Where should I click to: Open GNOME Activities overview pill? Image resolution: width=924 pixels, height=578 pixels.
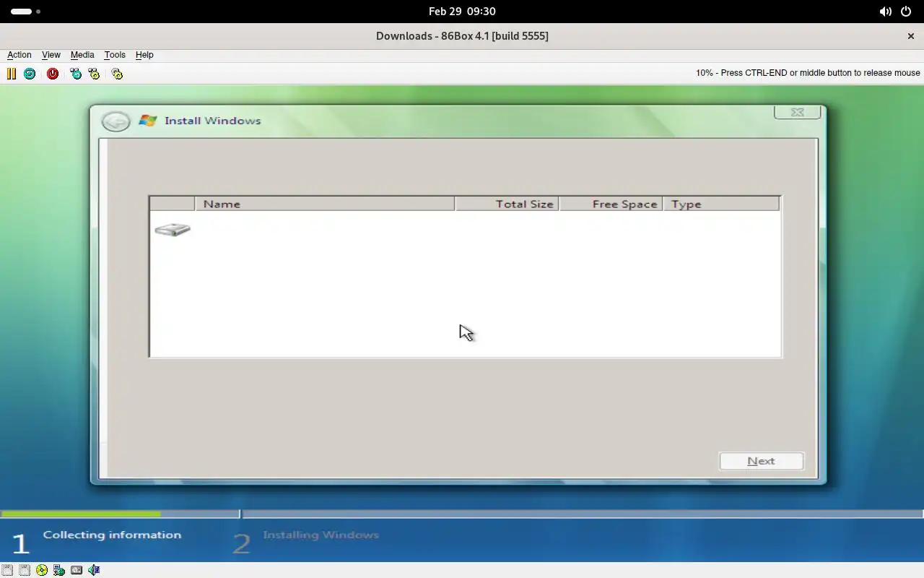coord(25,12)
